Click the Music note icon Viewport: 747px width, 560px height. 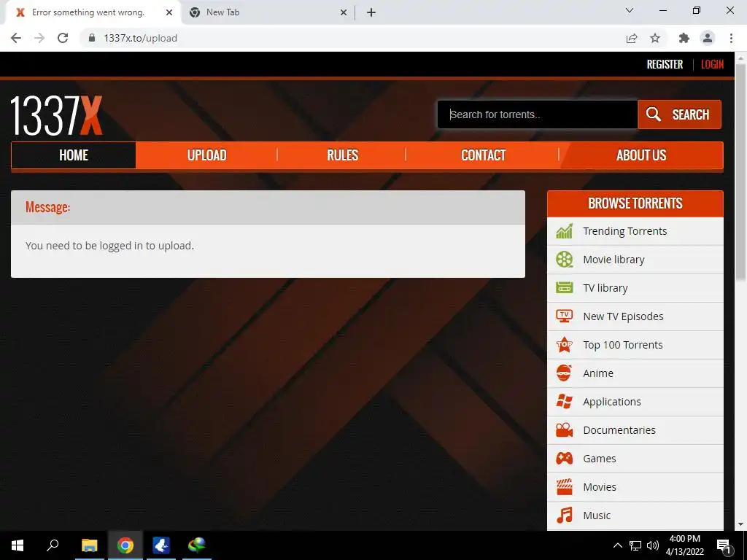[564, 516]
